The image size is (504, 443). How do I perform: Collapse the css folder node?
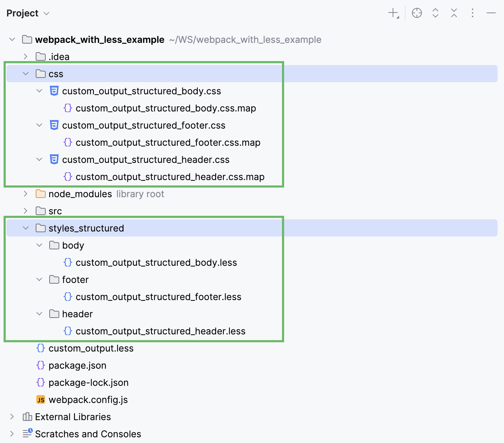(25, 74)
